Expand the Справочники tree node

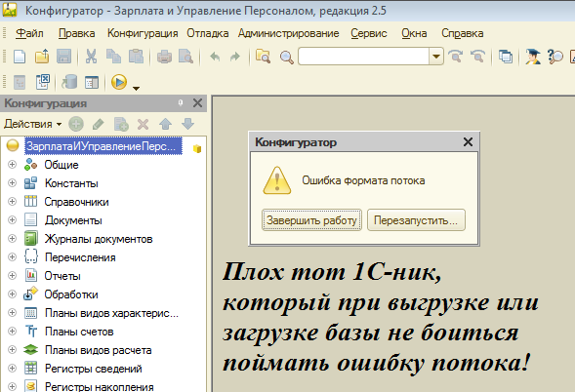12,202
